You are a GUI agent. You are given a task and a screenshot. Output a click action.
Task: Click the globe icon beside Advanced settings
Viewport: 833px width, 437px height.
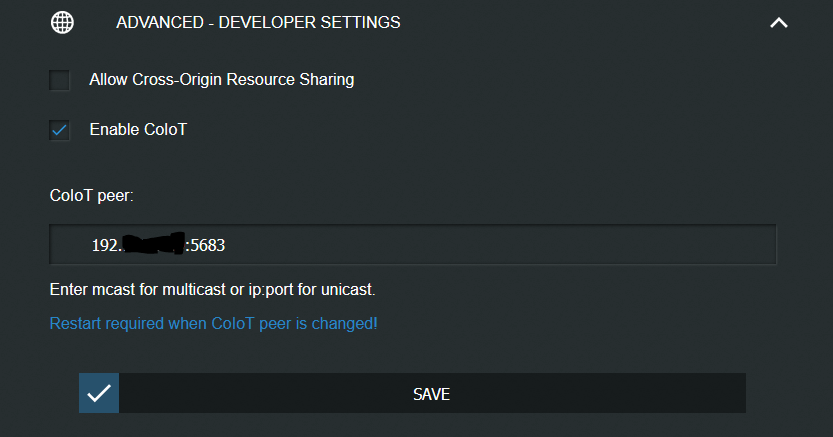[x=62, y=22]
